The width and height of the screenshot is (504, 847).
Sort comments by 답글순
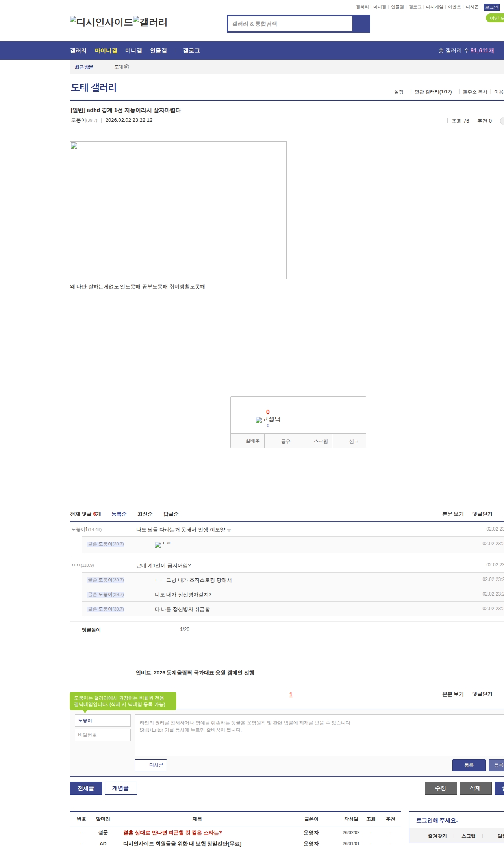point(171,514)
